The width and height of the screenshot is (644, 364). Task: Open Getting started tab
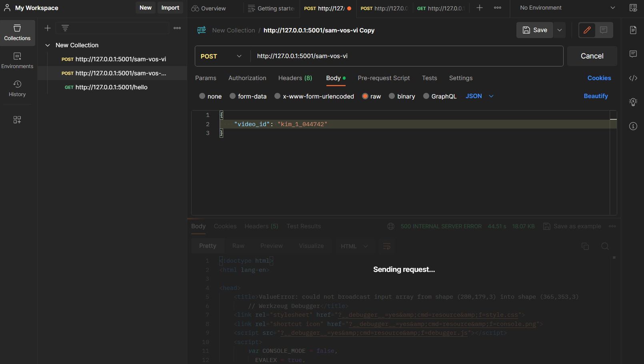271,8
